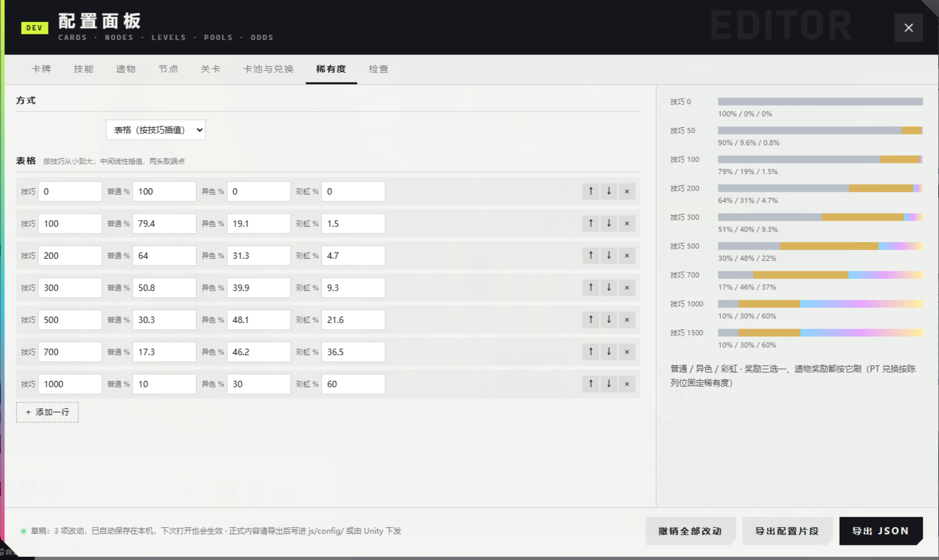The height and width of the screenshot is (560, 939).
Task: Switch to the 卡牌 tab
Action: pos(42,69)
